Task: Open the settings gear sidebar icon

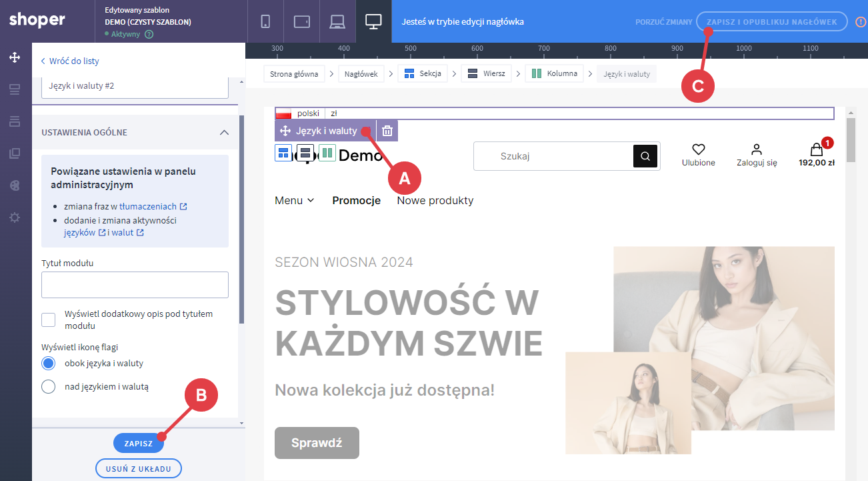Action: (x=15, y=217)
